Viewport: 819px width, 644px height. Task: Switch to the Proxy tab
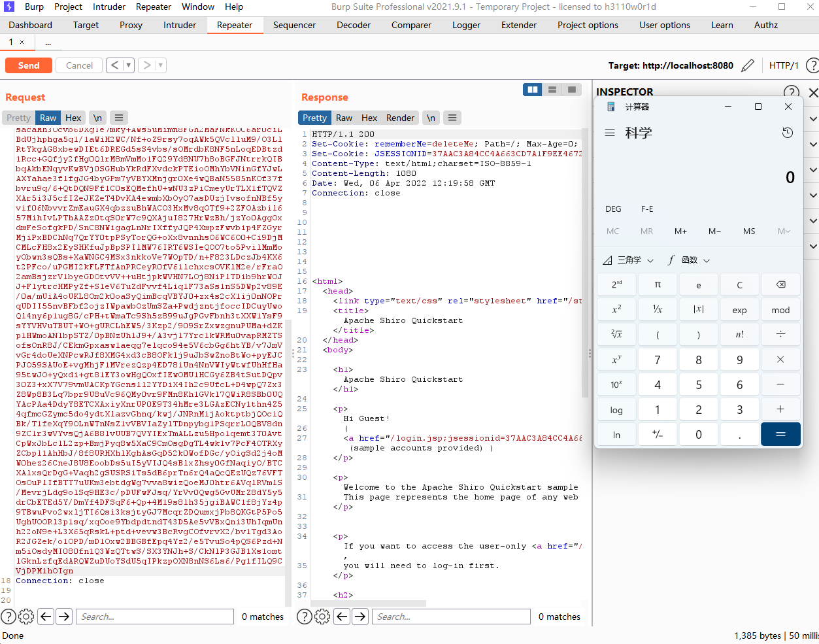[x=131, y=25]
